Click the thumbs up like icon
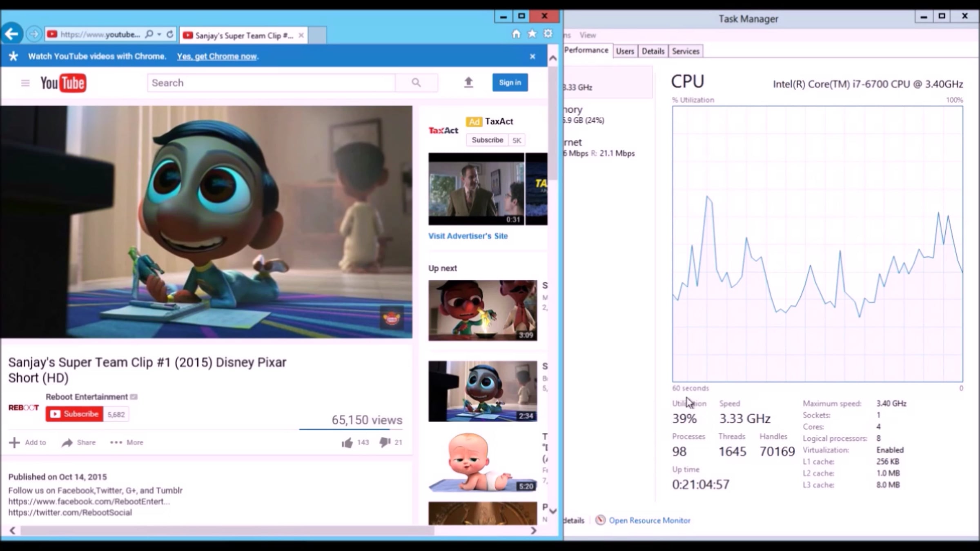This screenshot has width=980, height=551. pos(347,442)
